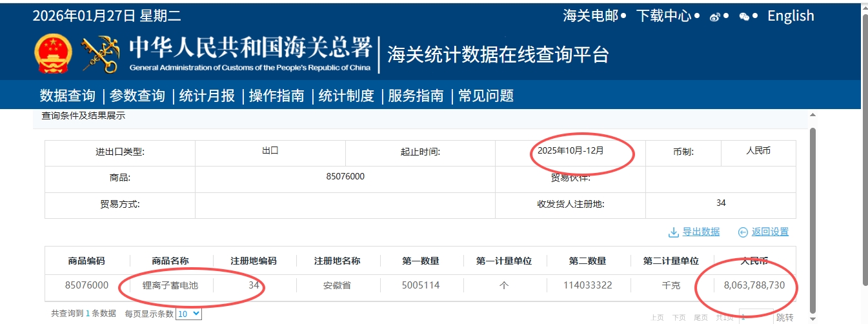
Task: Click the 进出口类型 label cell
Action: (120, 152)
